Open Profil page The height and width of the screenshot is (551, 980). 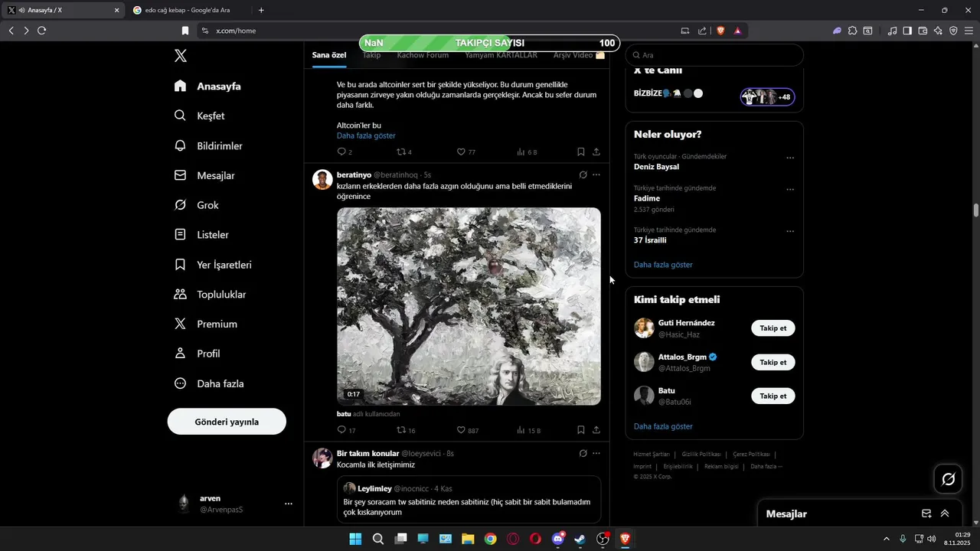pos(197,354)
